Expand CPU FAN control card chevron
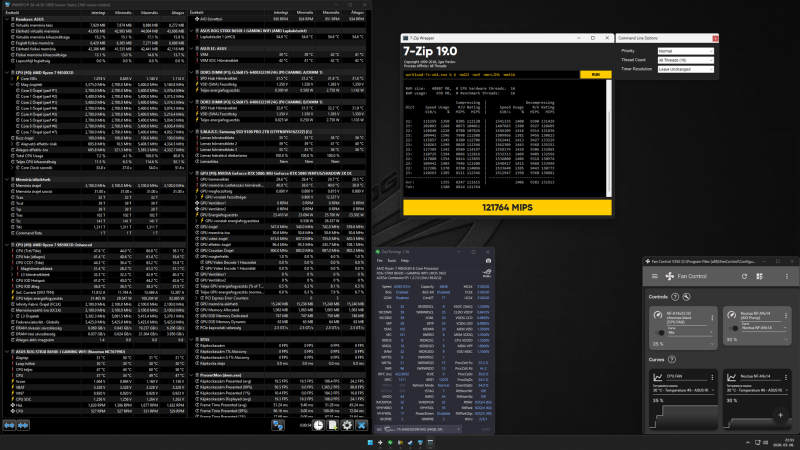Screen dimensions: 800x450 712,344
